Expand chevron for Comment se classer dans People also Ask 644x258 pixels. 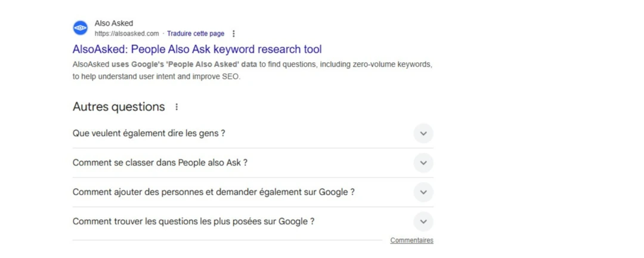[423, 162]
